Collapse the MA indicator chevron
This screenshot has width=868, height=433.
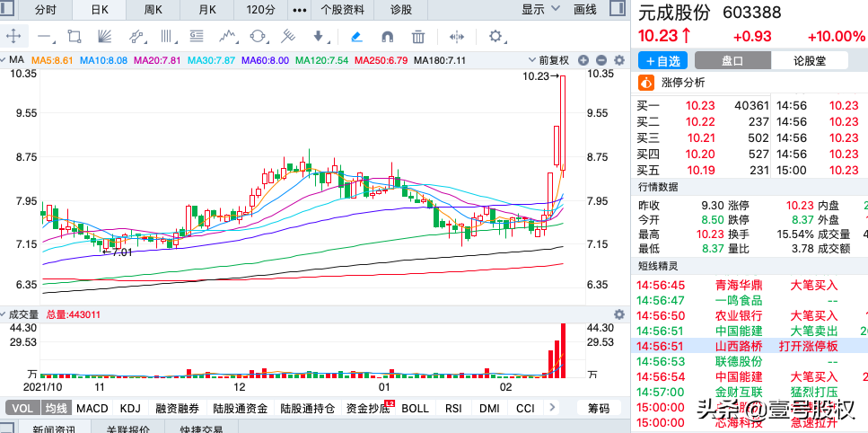pos(4,60)
